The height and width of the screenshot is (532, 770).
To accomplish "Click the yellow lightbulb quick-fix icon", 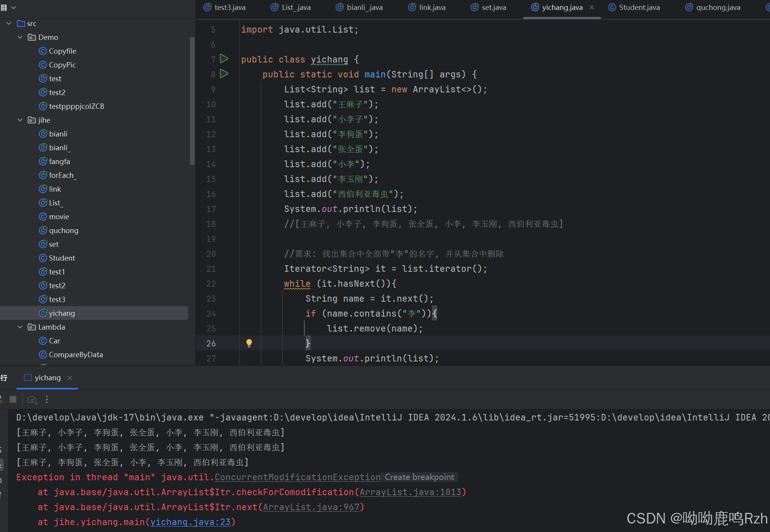I will click(249, 343).
